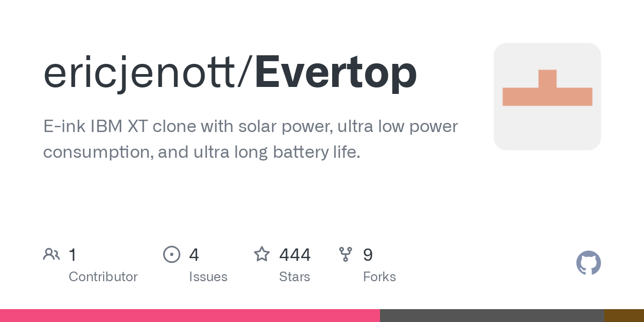Click the gray language bar segment

(x=492, y=316)
